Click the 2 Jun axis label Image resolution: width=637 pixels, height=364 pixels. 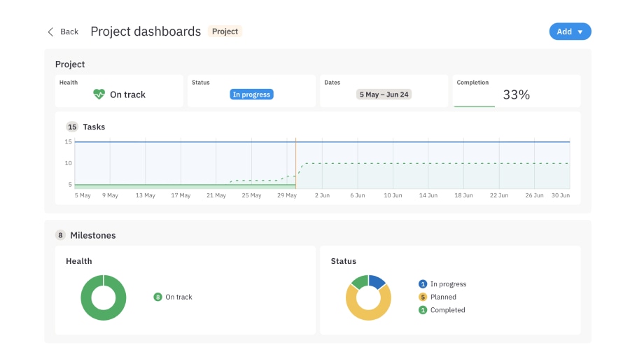click(x=322, y=195)
